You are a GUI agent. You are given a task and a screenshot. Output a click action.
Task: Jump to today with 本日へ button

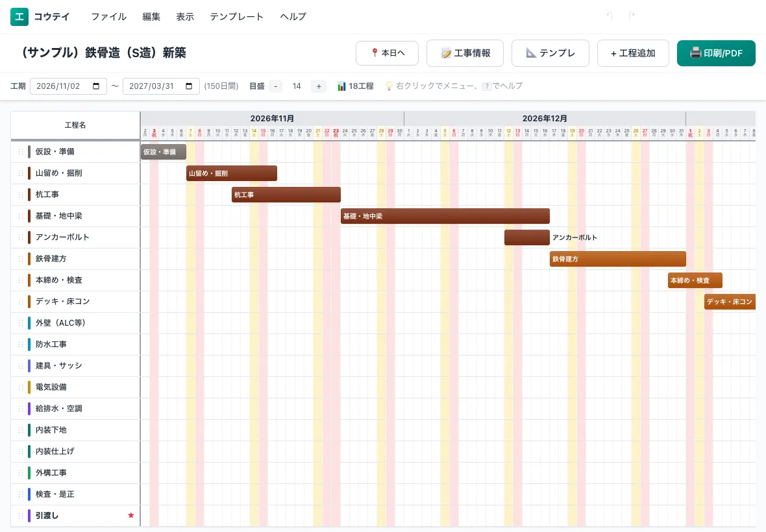388,53
